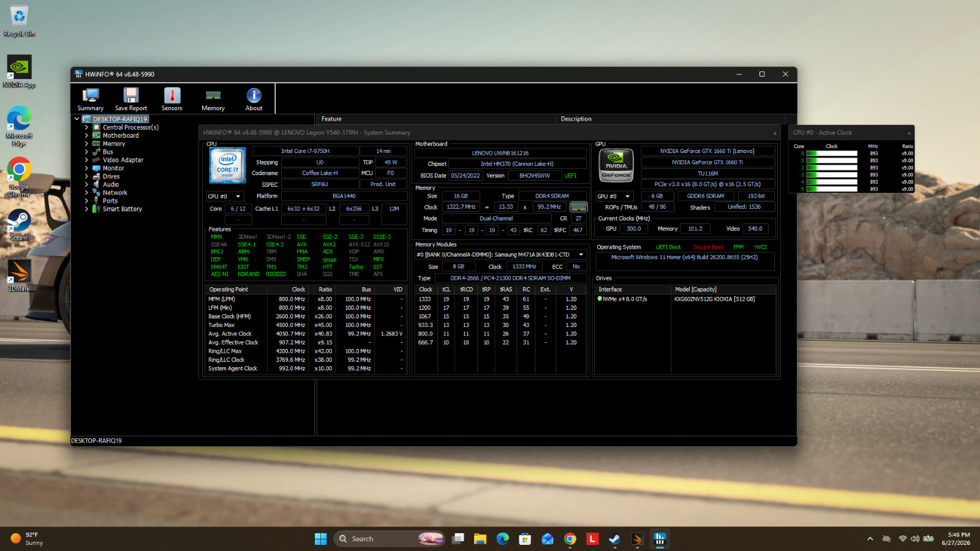Click the Microsoft Windows 11 Home build text
Screen dimensions: 980x551
[x=684, y=258]
